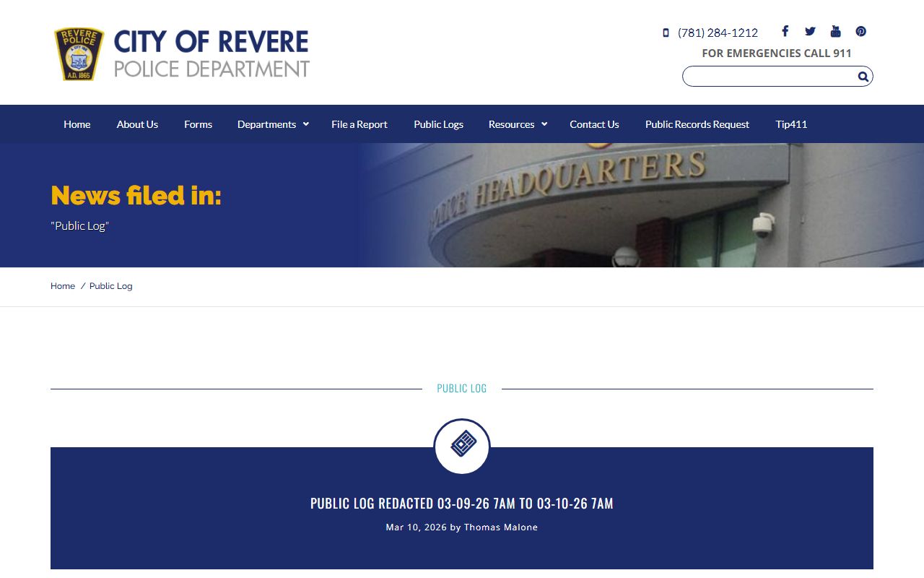Screen dimensions: 924x578
Task: Open the Departments menu item
Action: click(x=266, y=124)
